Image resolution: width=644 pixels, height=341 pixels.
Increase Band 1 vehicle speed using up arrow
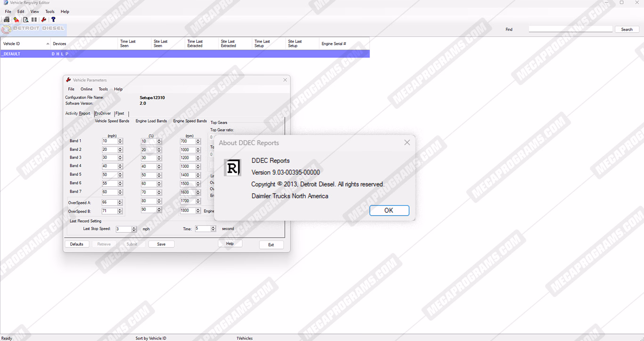(x=120, y=140)
